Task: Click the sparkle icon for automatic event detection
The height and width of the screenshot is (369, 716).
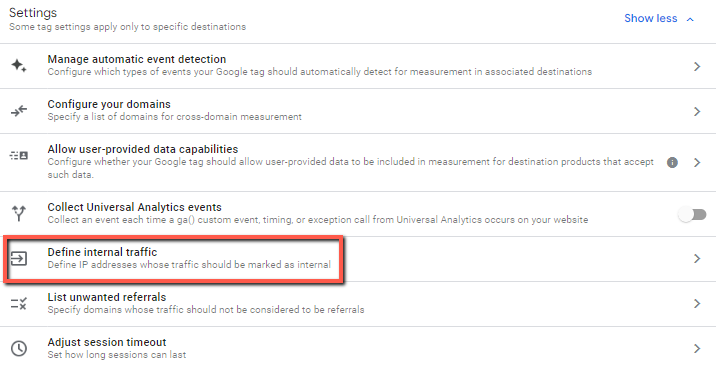Action: pos(19,66)
